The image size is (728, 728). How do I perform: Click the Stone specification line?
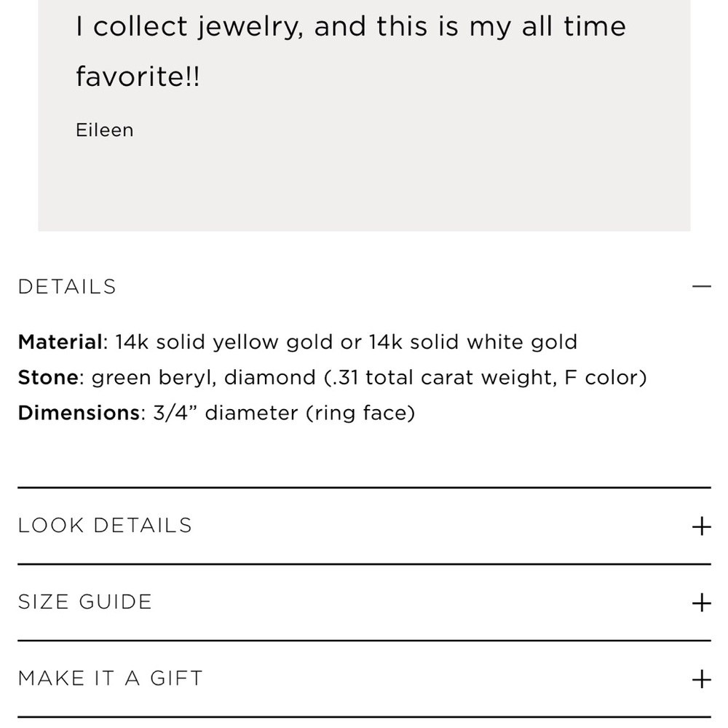tap(332, 377)
